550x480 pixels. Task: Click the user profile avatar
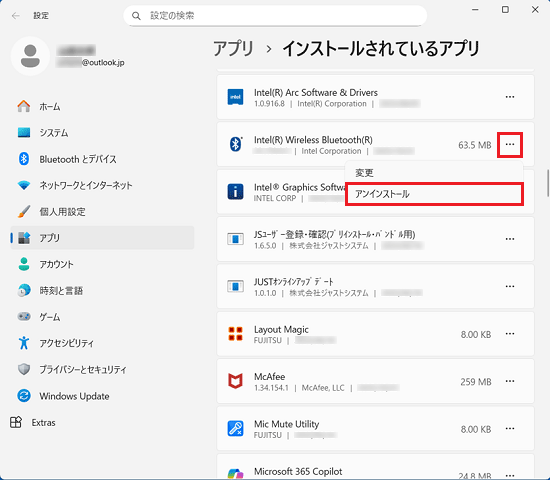pos(31,56)
